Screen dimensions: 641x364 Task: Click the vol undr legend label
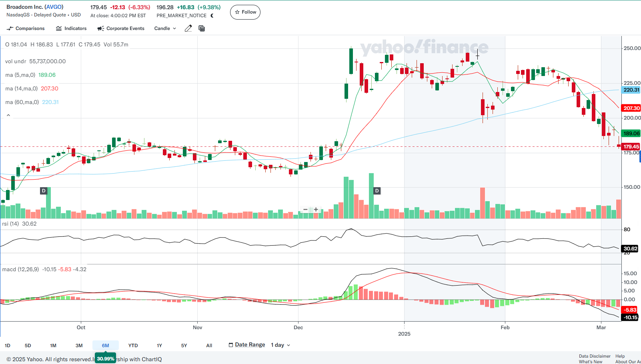[16, 61]
